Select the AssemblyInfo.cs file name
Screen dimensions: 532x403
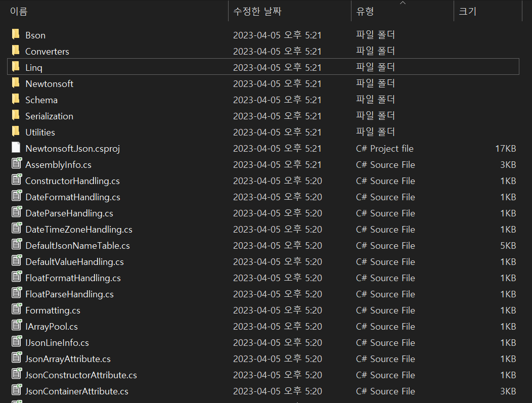[58, 165]
